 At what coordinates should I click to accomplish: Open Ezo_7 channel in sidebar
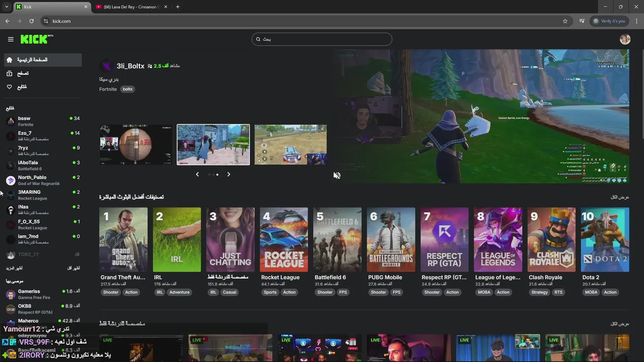point(43,136)
